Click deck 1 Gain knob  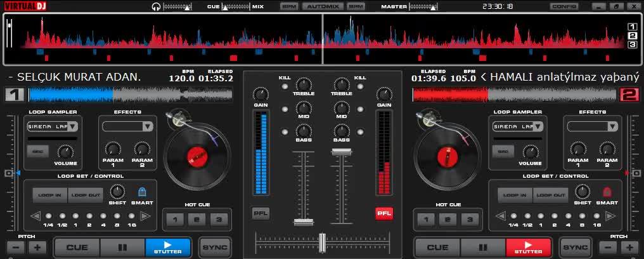point(261,95)
